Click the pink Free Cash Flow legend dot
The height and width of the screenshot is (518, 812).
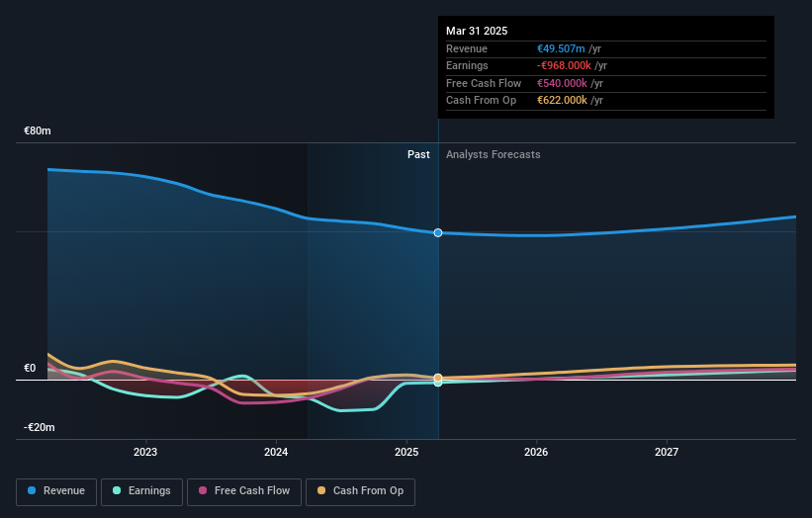203,490
